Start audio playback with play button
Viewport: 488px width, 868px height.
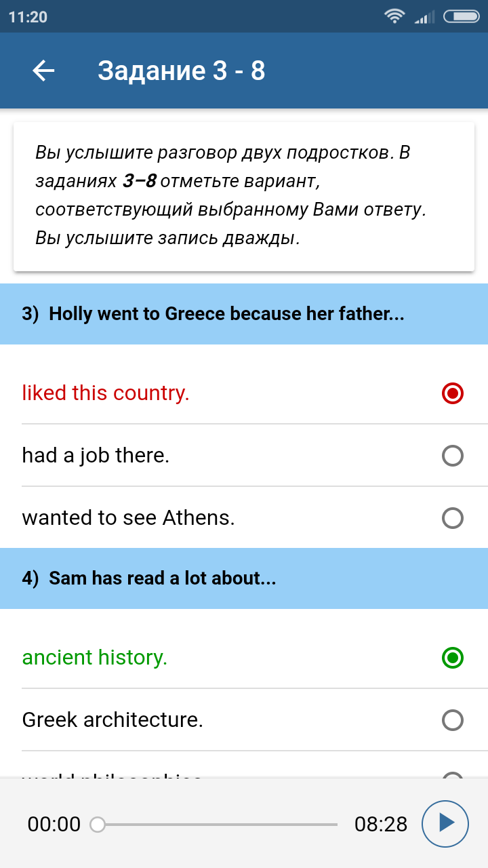click(445, 824)
